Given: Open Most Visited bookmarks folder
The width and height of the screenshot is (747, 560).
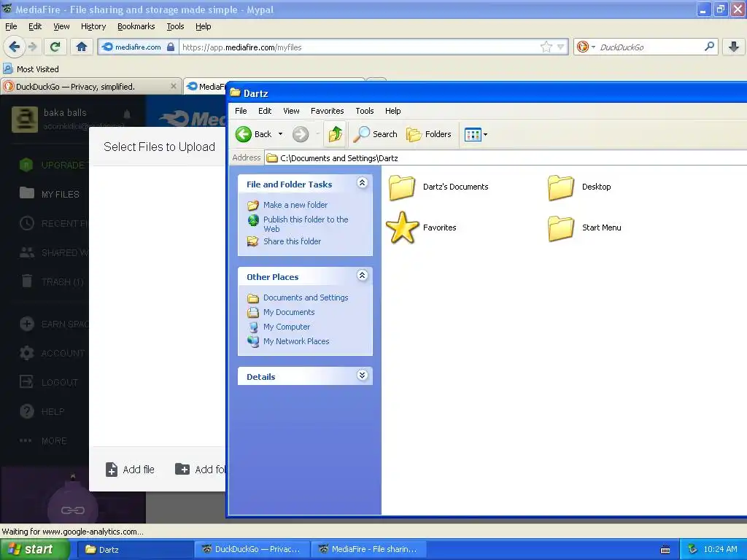Looking at the screenshot, I should (31, 69).
